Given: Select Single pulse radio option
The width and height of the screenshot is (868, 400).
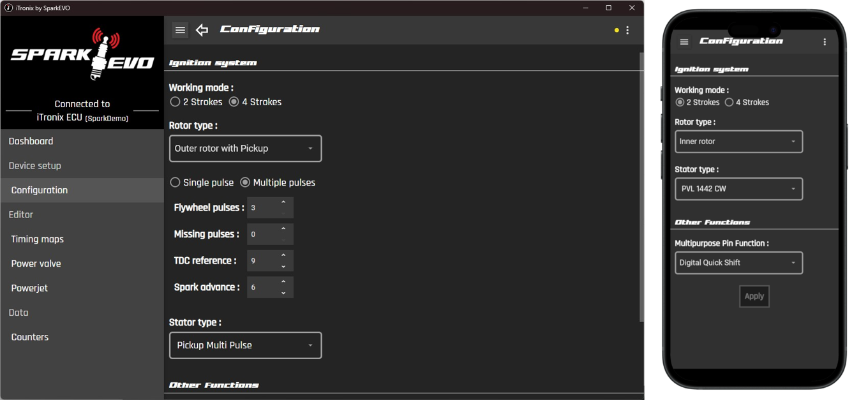Looking at the screenshot, I should point(175,182).
